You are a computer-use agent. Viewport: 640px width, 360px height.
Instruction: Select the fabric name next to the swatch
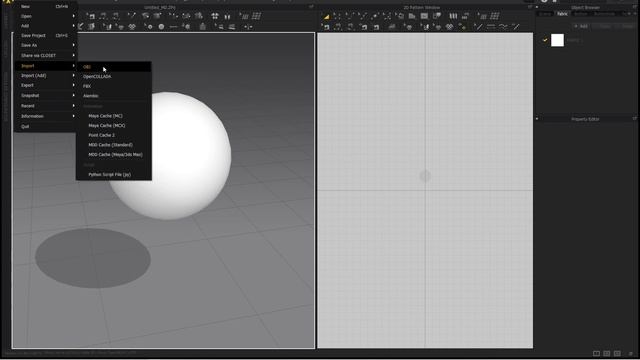(573, 40)
